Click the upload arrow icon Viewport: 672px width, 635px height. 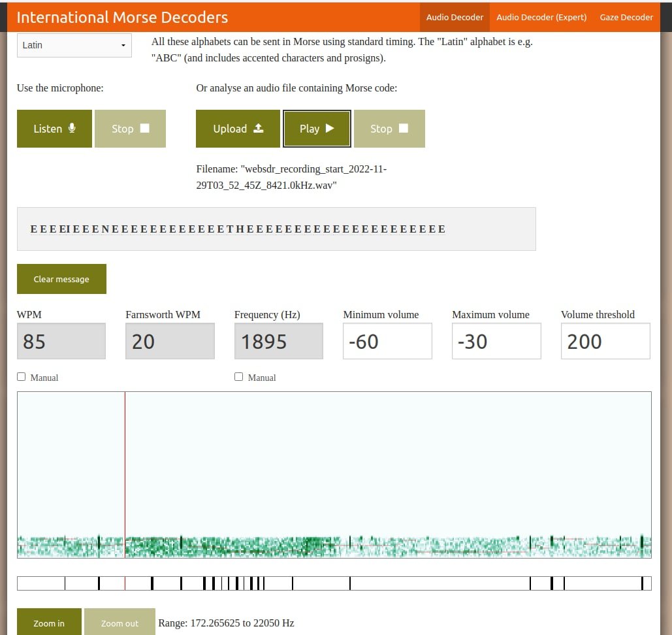(259, 128)
